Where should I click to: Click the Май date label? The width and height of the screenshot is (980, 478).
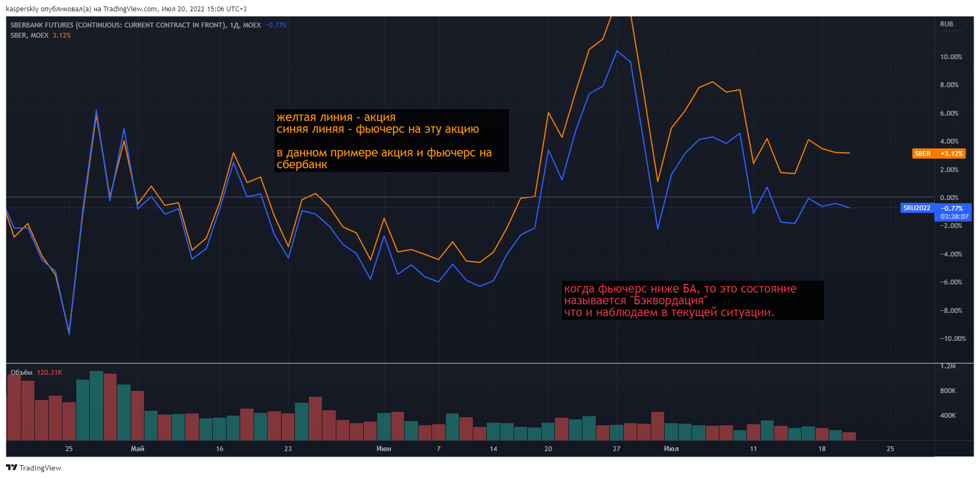138,449
